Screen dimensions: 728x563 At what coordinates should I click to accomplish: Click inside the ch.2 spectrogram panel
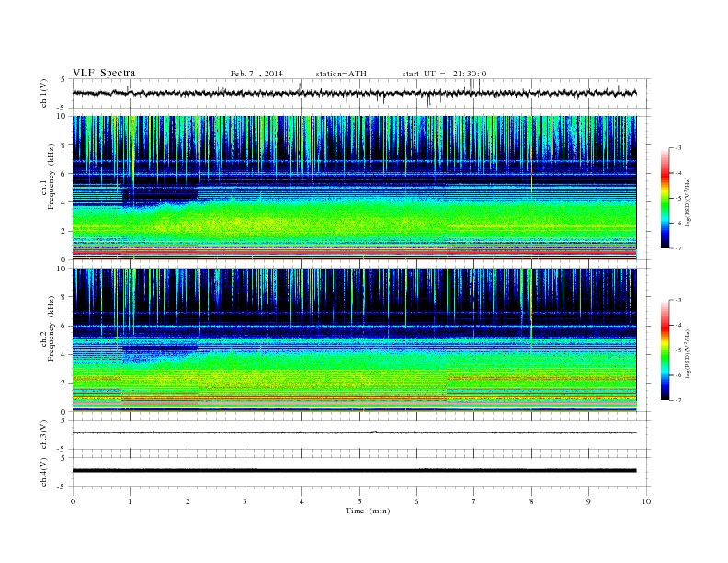coord(355,340)
